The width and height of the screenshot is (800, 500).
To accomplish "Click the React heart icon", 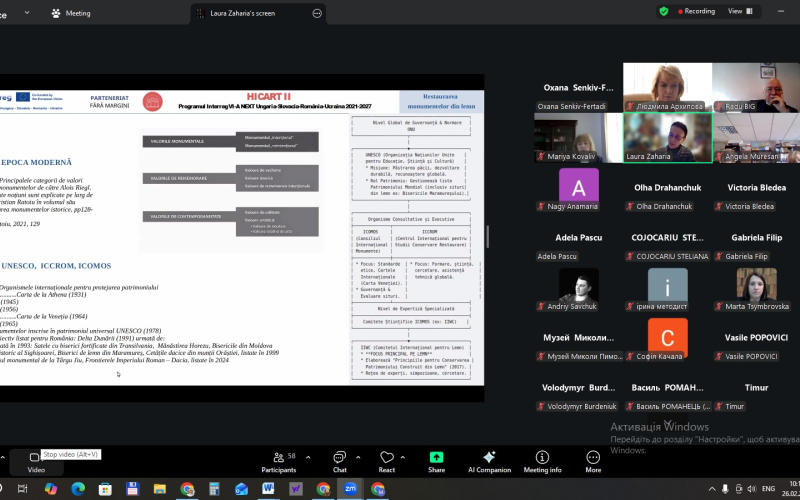I will tap(386, 457).
